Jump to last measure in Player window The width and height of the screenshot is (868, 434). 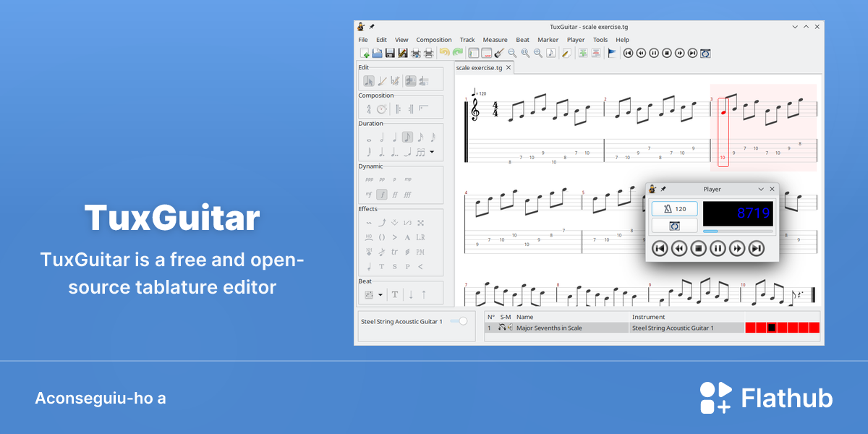click(757, 249)
